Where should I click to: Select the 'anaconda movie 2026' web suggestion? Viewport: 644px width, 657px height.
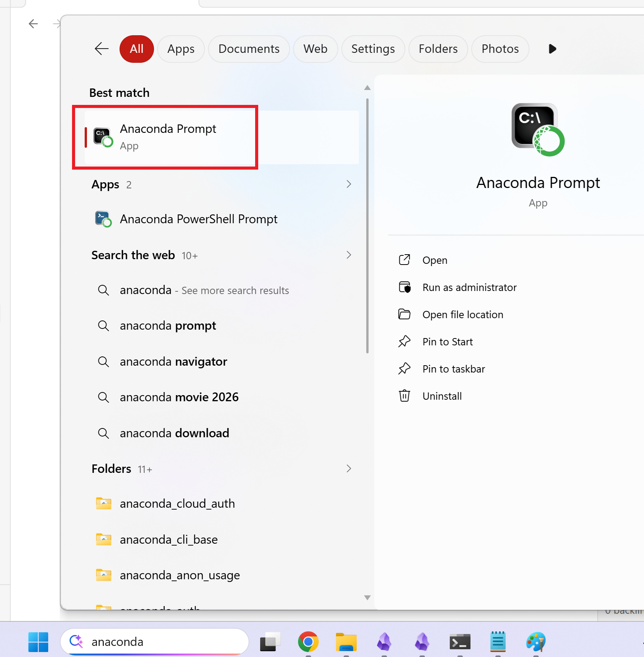[x=222, y=397]
